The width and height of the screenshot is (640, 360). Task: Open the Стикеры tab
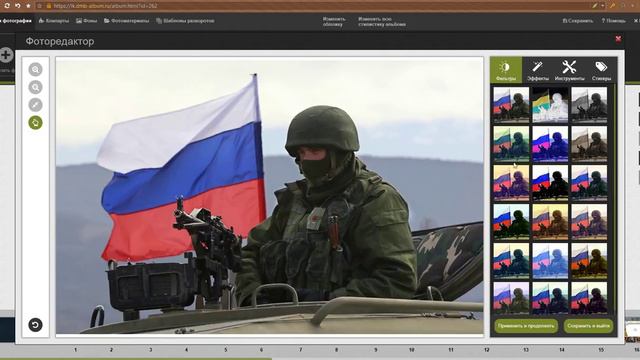point(601,70)
